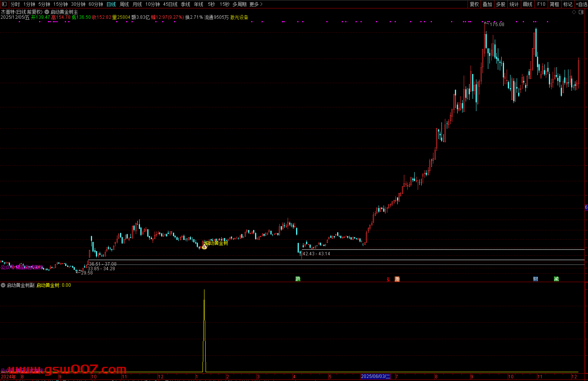
Task: Click the red $ marker below chart
Action: pyautogui.click(x=388, y=279)
